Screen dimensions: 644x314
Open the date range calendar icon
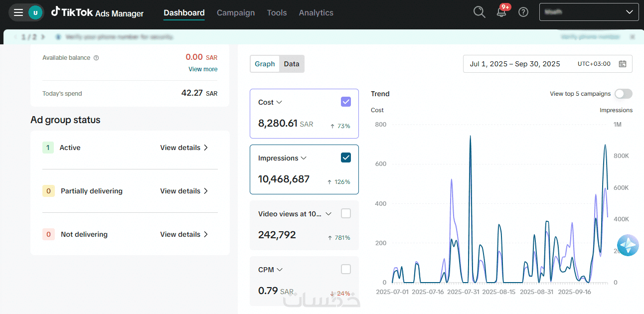[622, 64]
